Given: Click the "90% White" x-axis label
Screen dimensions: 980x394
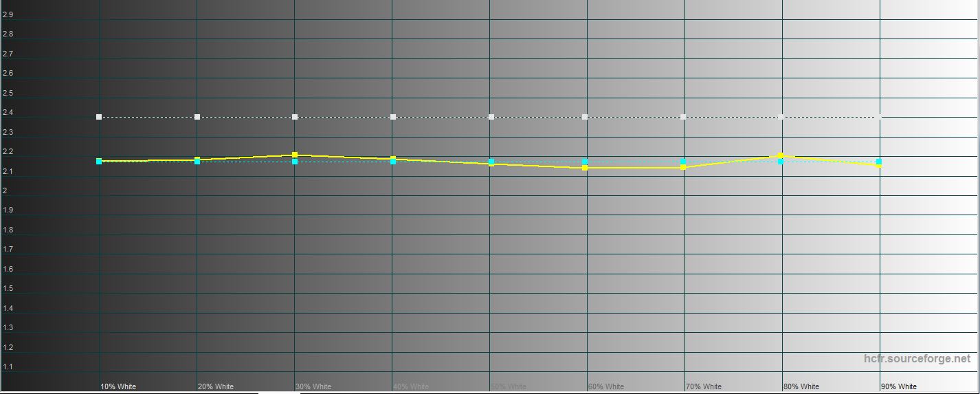Looking at the screenshot, I should [899, 386].
